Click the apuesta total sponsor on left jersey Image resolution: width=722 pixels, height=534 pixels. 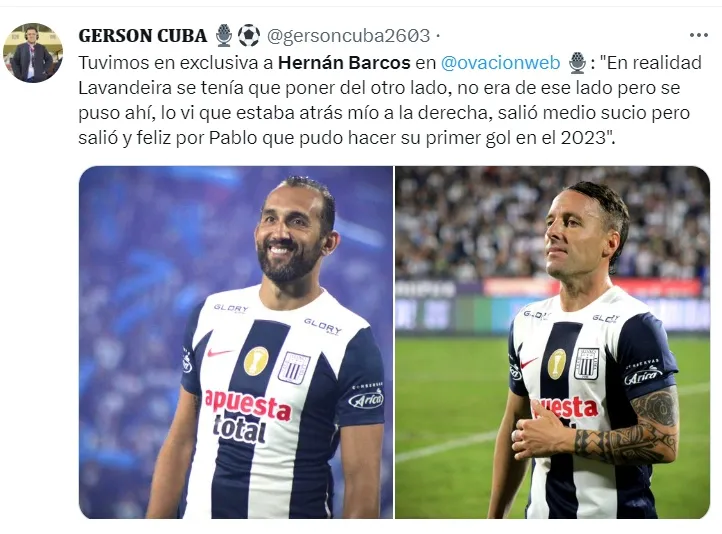247,416
